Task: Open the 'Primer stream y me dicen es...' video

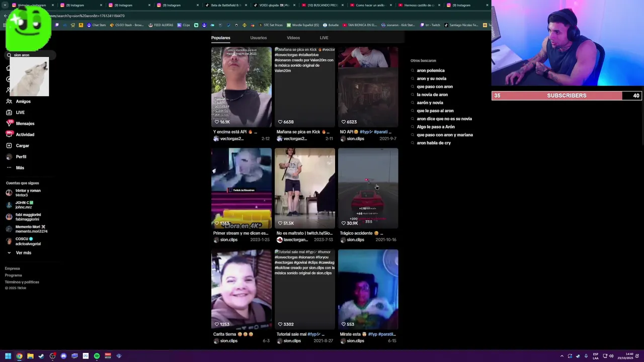Action: [x=242, y=188]
